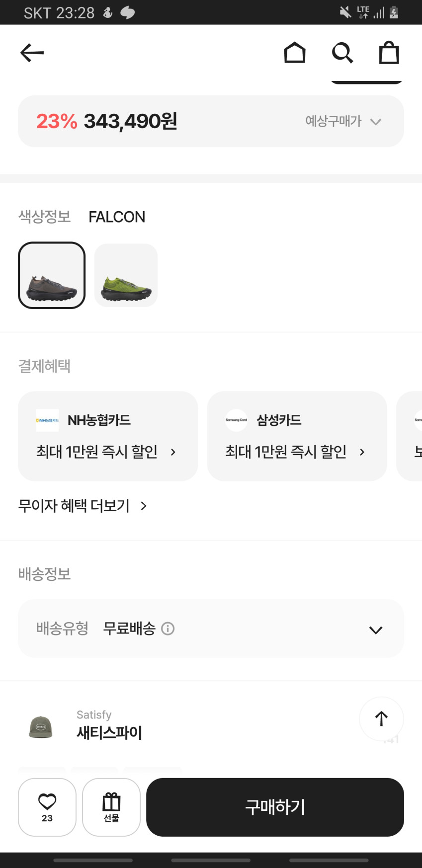Go to home via house icon

[294, 53]
